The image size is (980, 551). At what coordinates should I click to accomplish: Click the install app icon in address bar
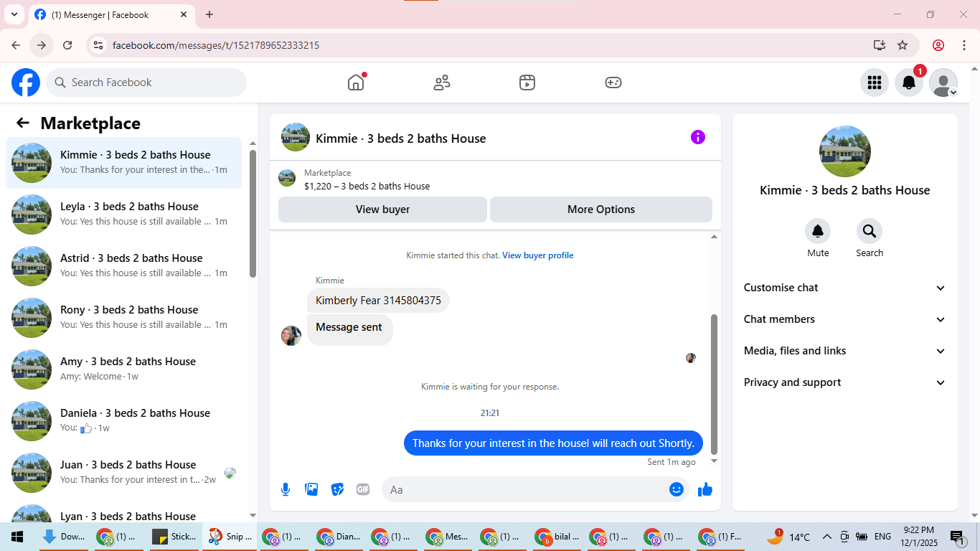coord(880,45)
